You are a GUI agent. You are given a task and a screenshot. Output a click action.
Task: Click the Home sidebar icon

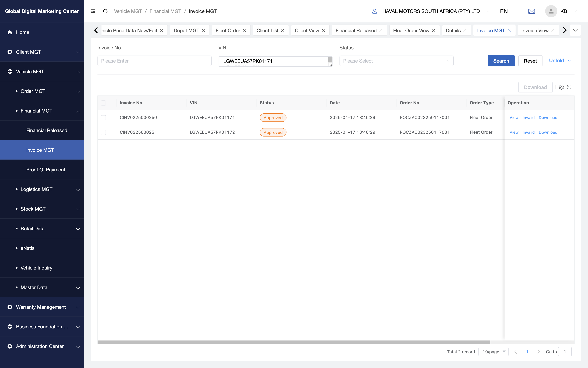point(10,32)
